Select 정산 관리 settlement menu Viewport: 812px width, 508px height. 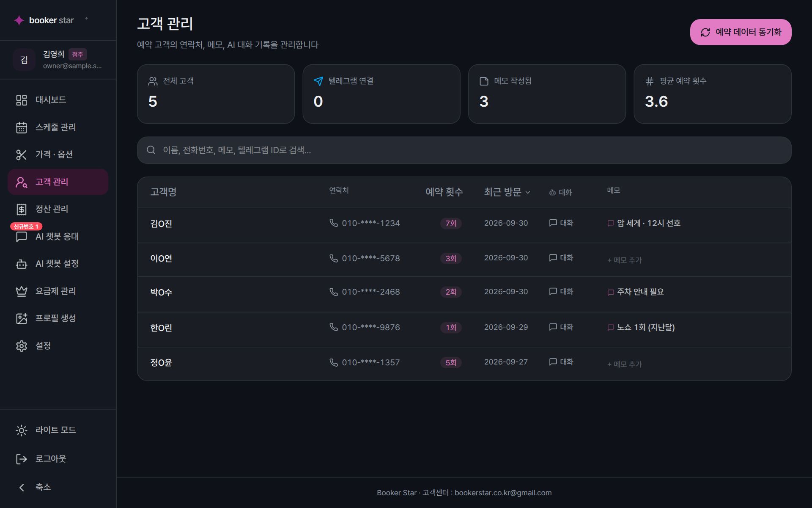pos(58,209)
